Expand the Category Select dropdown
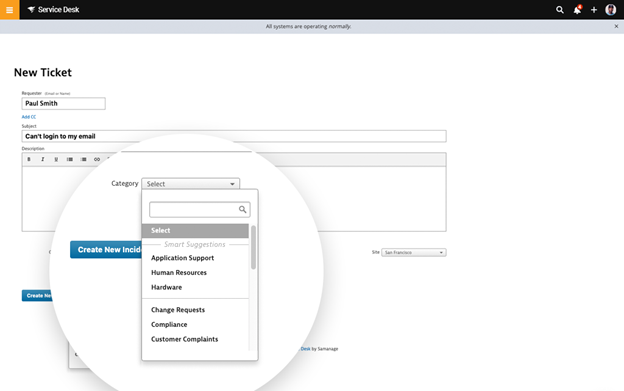Screen dimensions: 624x391 coord(191,184)
